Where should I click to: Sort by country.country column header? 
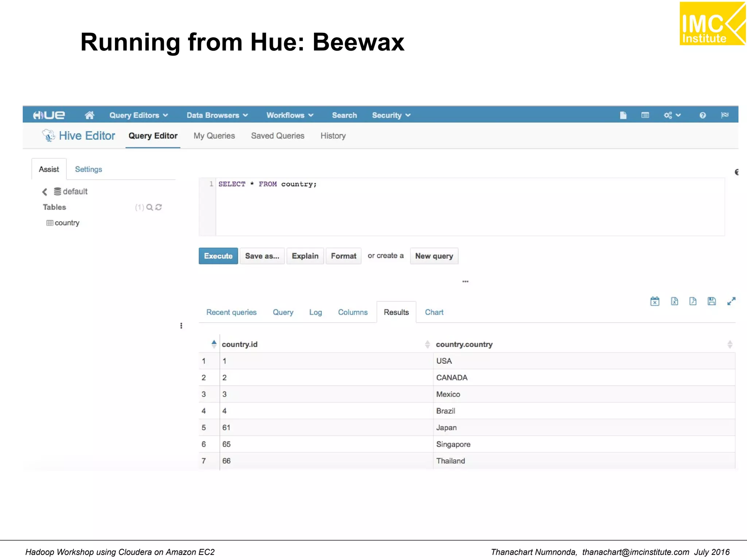point(464,345)
